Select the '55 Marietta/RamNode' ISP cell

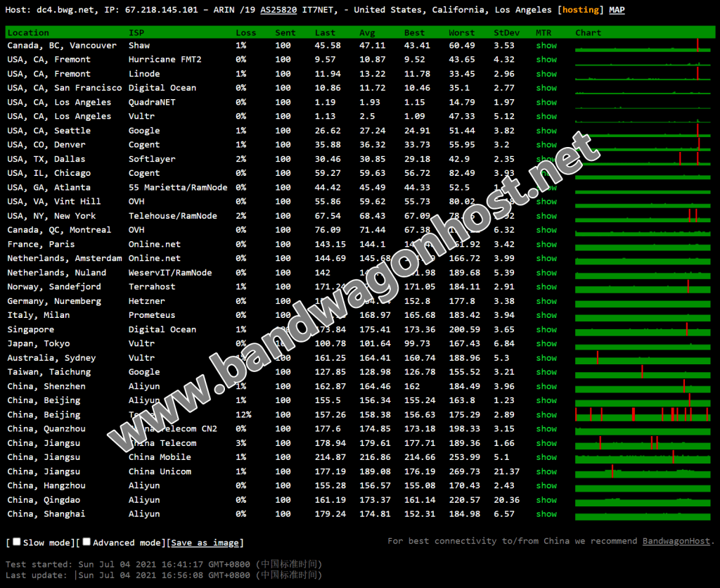coord(178,187)
